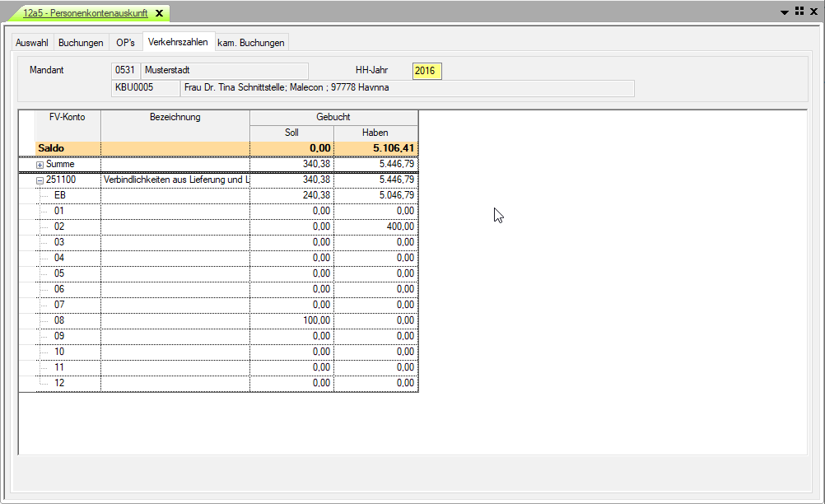The image size is (825, 504).
Task: Click the Mandant number field 0531
Action: click(125, 71)
